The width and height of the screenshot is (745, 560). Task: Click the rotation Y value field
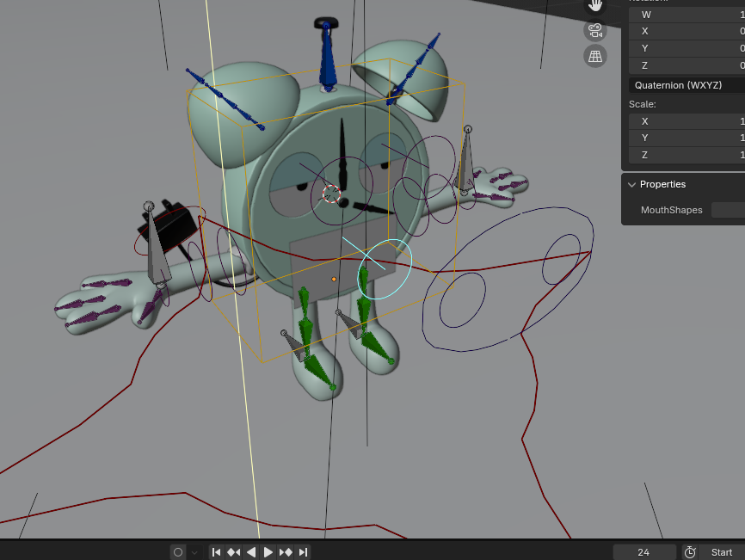687,48
